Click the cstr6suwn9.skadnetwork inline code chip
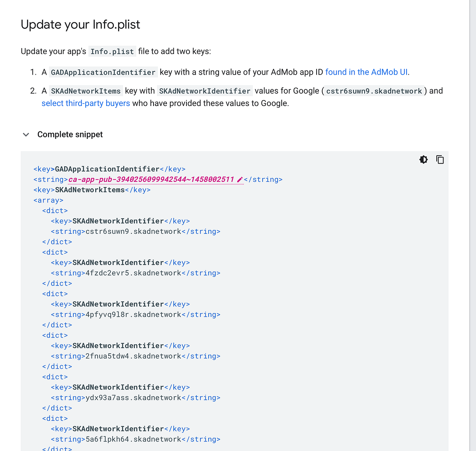Viewport: 476px width, 451px height. 374,91
